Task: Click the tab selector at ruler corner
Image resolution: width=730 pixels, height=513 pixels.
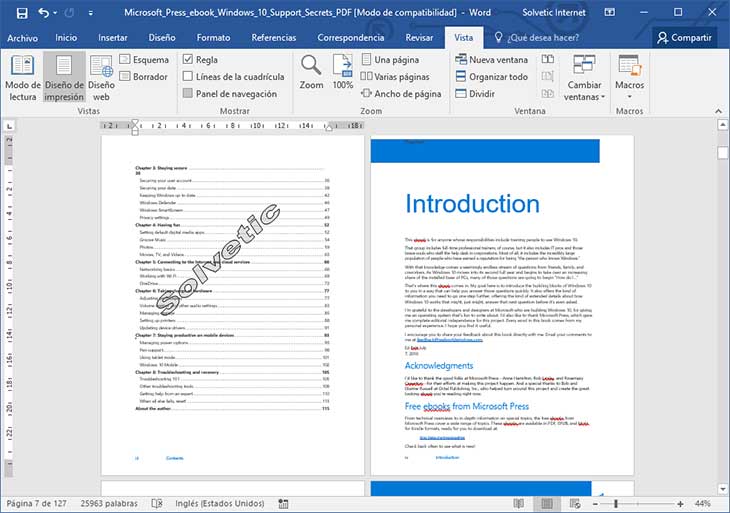Action: [9, 126]
